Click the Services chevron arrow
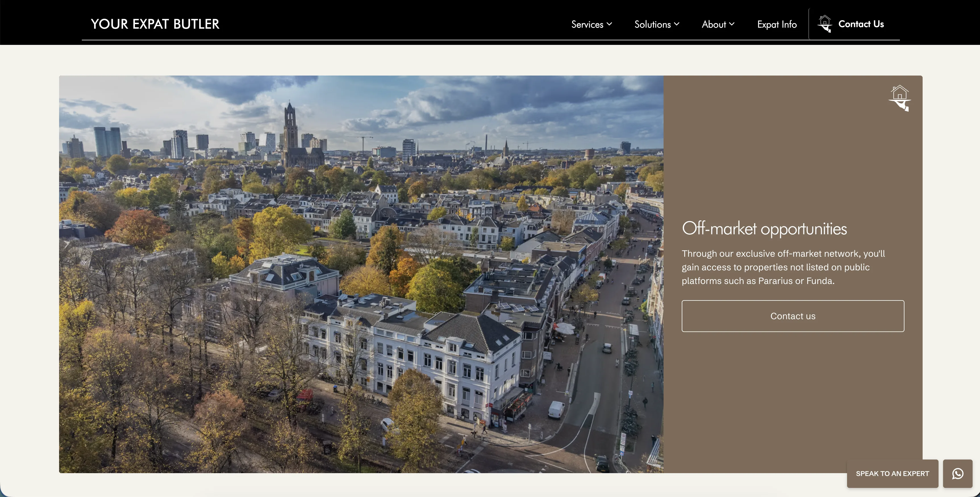The image size is (980, 497). [610, 24]
